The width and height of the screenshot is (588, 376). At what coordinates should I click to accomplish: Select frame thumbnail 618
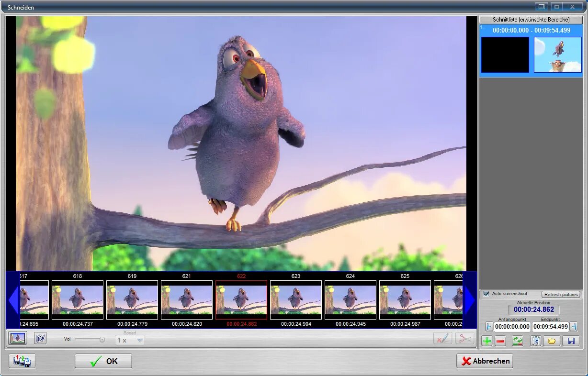[78, 300]
